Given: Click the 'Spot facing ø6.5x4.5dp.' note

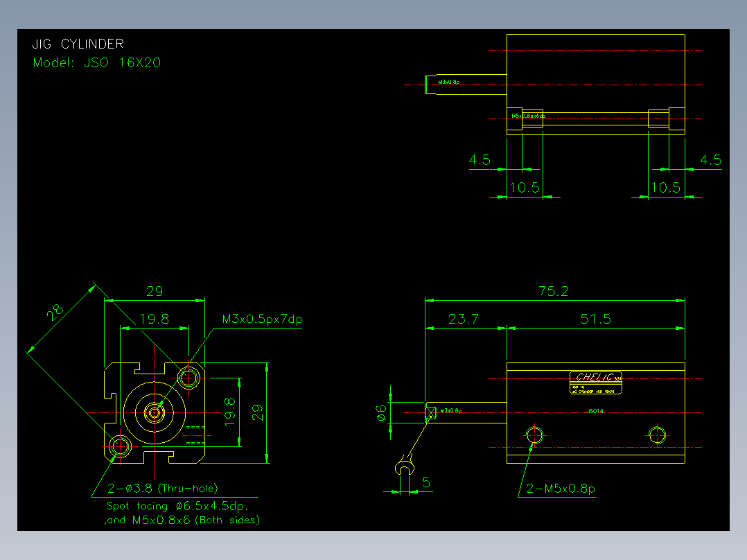Looking at the screenshot, I should tap(177, 506).
